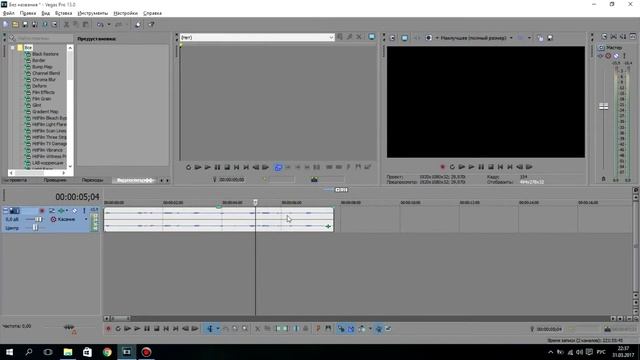Select the Border effect
This screenshot has height=360, width=640.
[39, 60]
